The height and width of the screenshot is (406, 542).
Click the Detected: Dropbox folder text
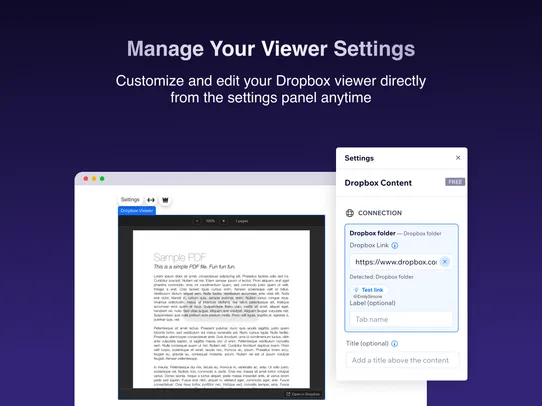(381, 277)
